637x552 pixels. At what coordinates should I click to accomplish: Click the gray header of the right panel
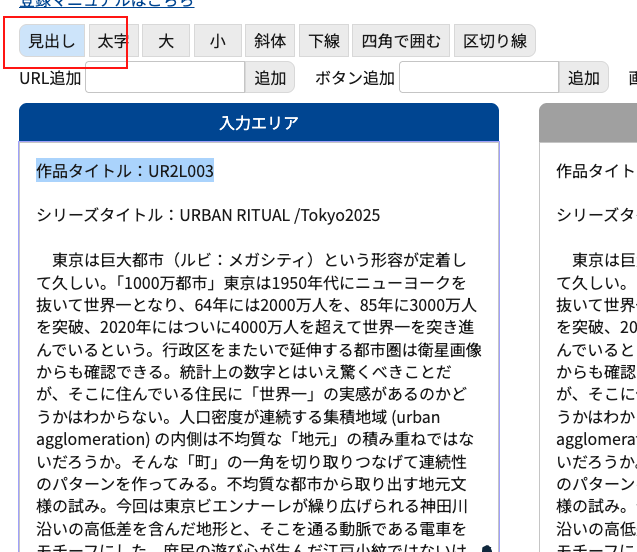point(590,123)
